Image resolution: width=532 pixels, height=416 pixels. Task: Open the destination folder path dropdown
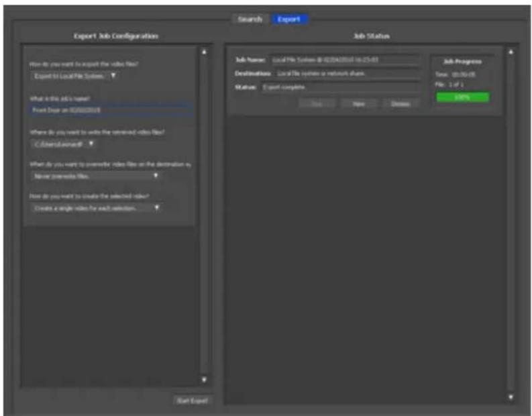click(63, 144)
